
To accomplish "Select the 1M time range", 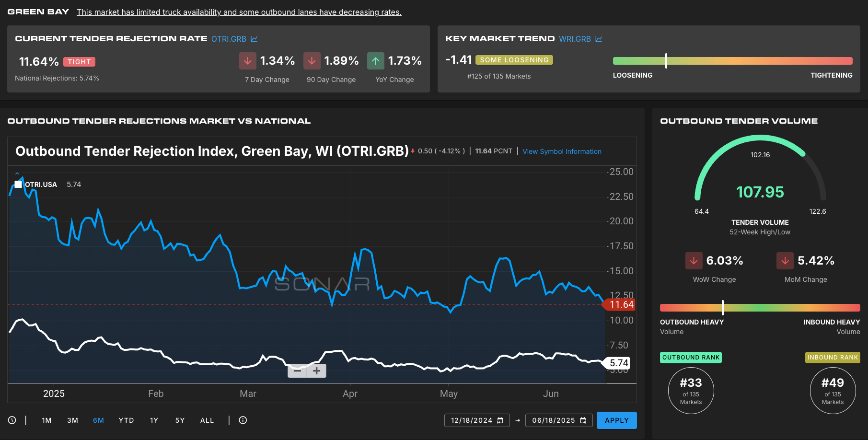I will coord(46,420).
